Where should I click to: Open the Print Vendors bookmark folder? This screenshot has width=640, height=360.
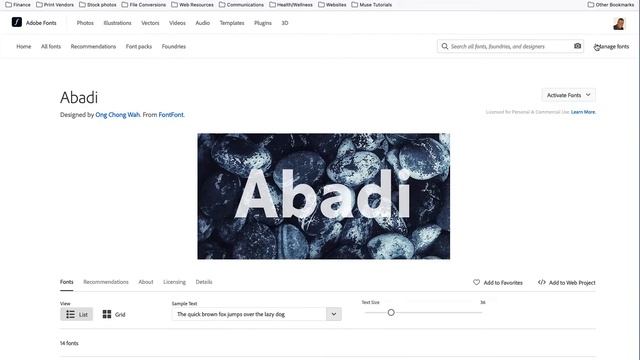[x=55, y=5]
